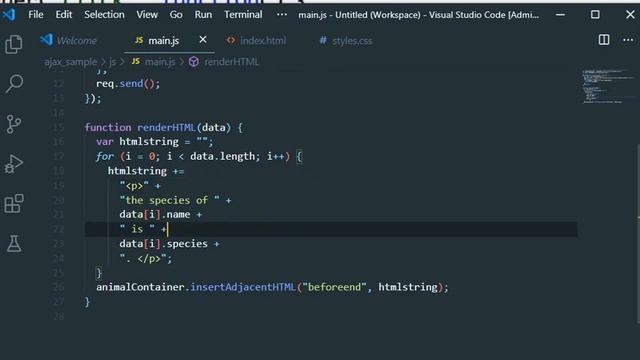The image size is (640, 360).
Task: Click ajax_sample in the breadcrumb
Action: pos(71,62)
